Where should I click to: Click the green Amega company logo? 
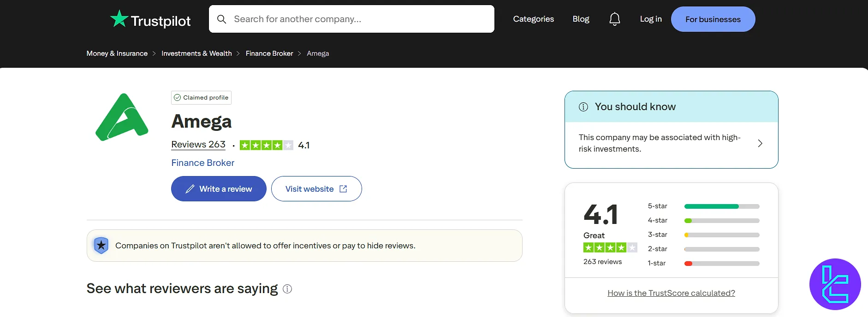coord(122,117)
